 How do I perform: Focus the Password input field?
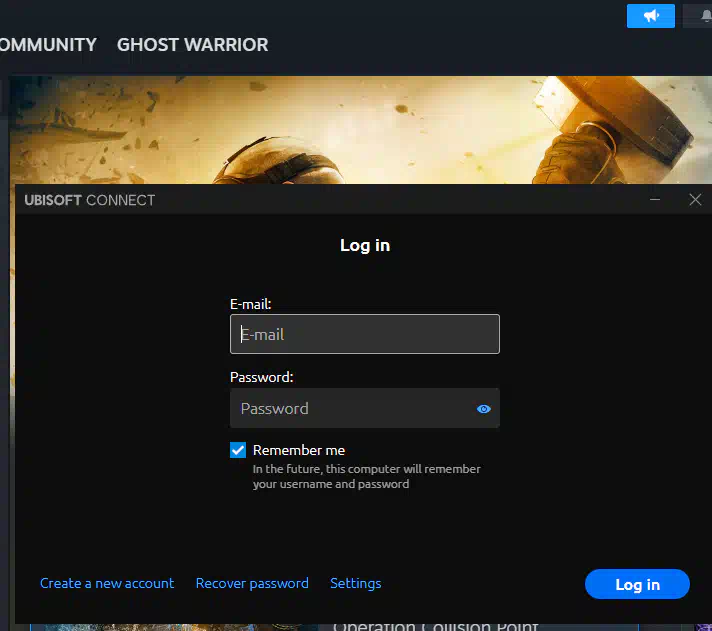(350, 409)
